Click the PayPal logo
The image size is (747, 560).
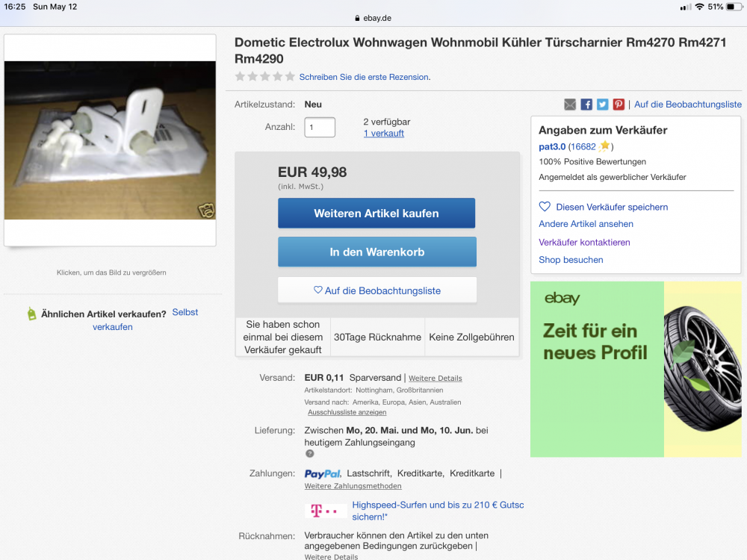(323, 473)
